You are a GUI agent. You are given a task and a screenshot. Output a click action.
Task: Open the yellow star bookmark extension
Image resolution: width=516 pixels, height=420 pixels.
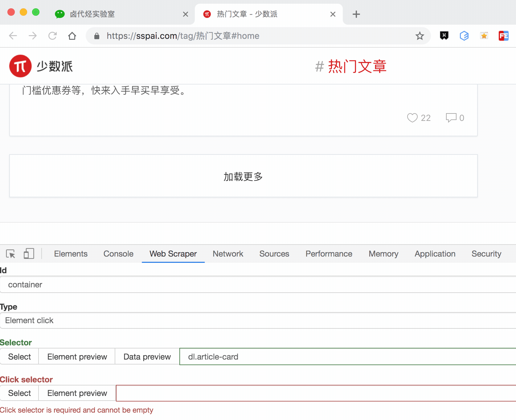click(x=484, y=36)
